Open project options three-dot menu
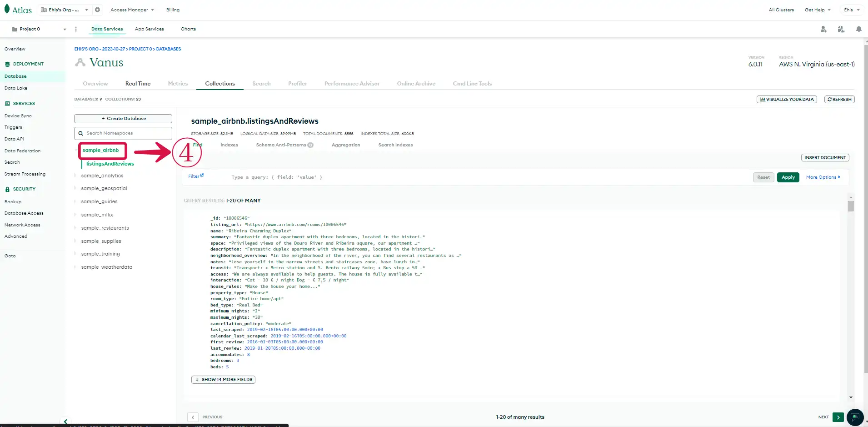This screenshot has height=427, width=868. (x=76, y=29)
